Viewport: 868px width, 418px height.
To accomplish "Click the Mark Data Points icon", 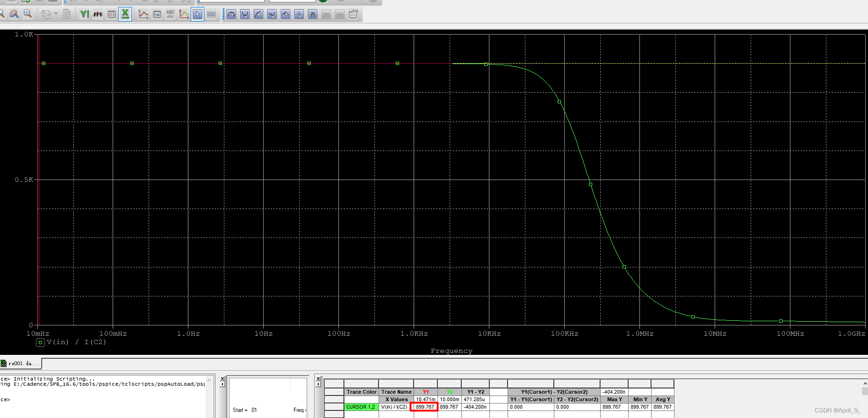I will pyautogui.click(x=184, y=14).
